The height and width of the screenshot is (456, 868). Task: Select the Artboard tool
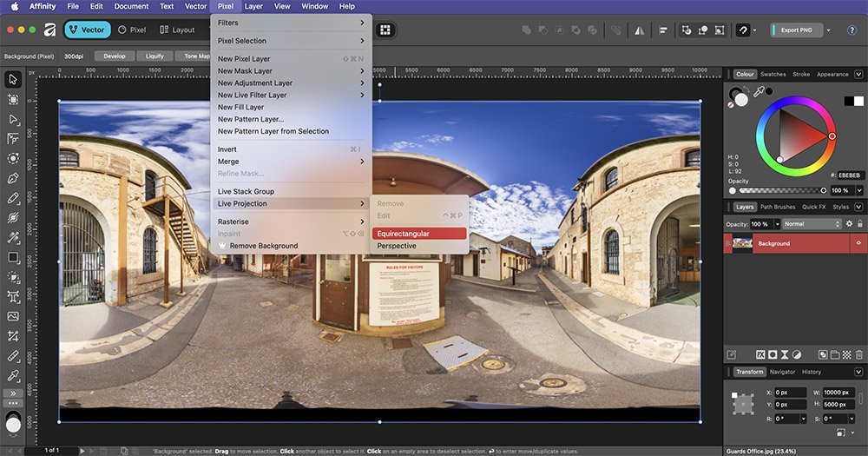(x=13, y=99)
